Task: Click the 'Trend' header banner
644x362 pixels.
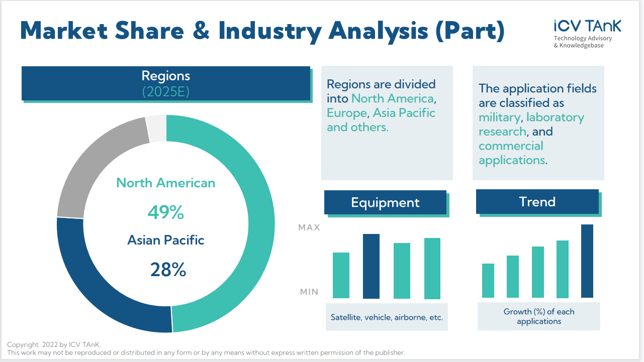Action: [537, 202]
